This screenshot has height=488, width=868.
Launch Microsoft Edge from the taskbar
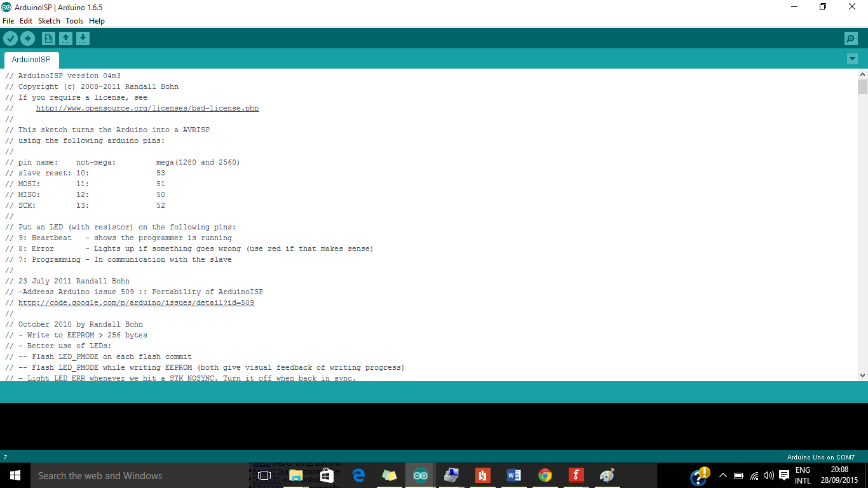(358, 475)
